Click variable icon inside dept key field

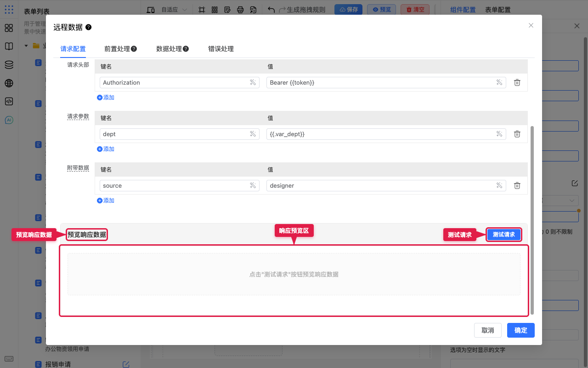tap(253, 134)
